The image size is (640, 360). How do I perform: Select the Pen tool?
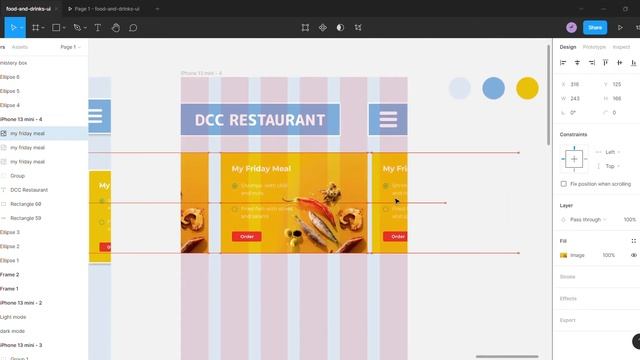[77, 27]
